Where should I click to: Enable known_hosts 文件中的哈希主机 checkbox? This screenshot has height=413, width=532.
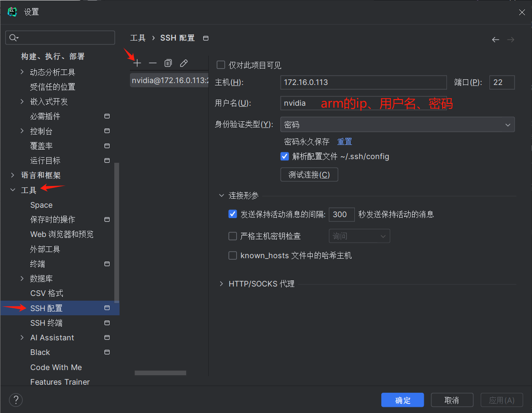[x=233, y=255]
